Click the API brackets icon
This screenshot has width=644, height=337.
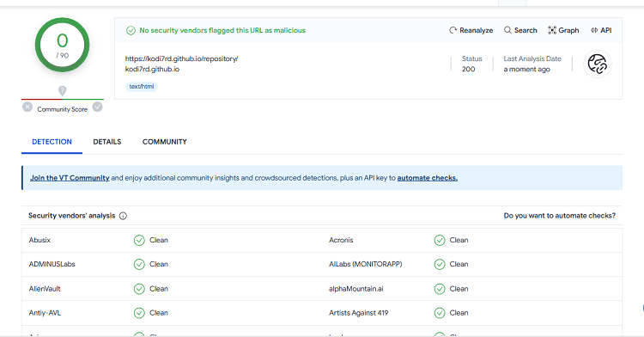pos(594,30)
